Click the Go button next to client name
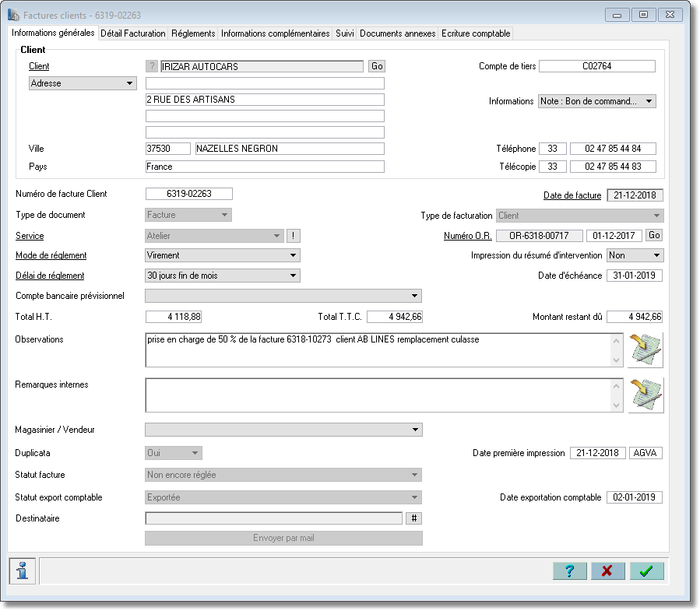The height and width of the screenshot is (611, 700). pos(377,66)
